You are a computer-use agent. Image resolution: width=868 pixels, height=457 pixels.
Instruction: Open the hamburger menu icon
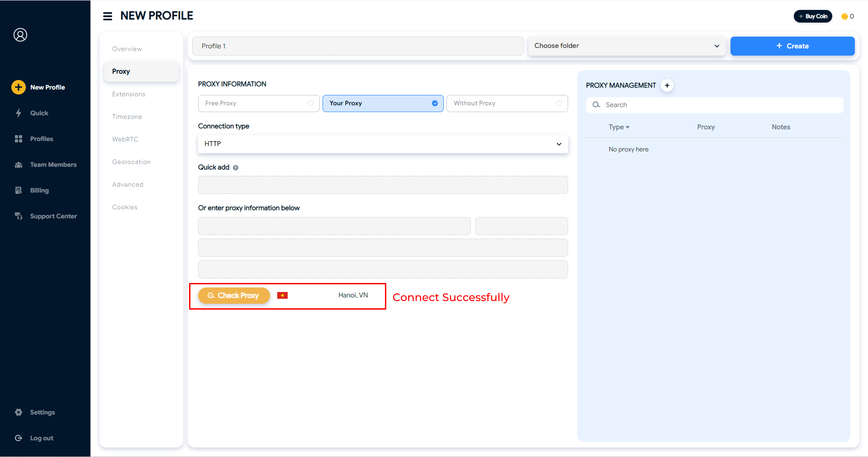coord(108,16)
